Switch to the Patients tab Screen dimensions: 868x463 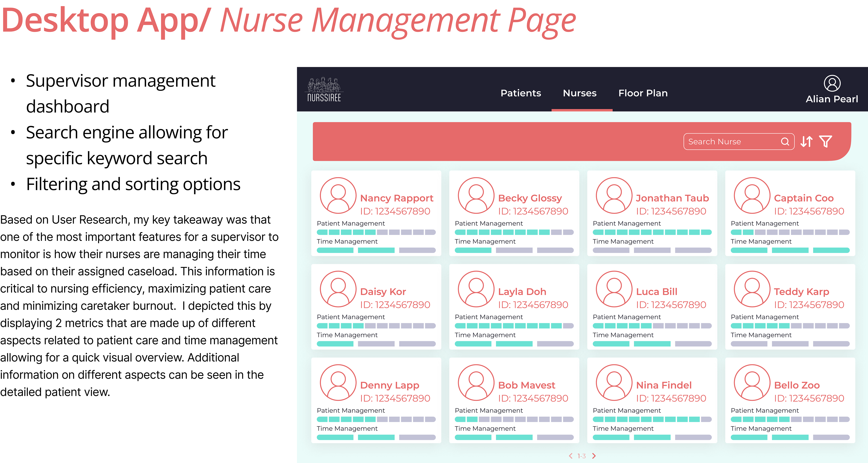pos(521,93)
